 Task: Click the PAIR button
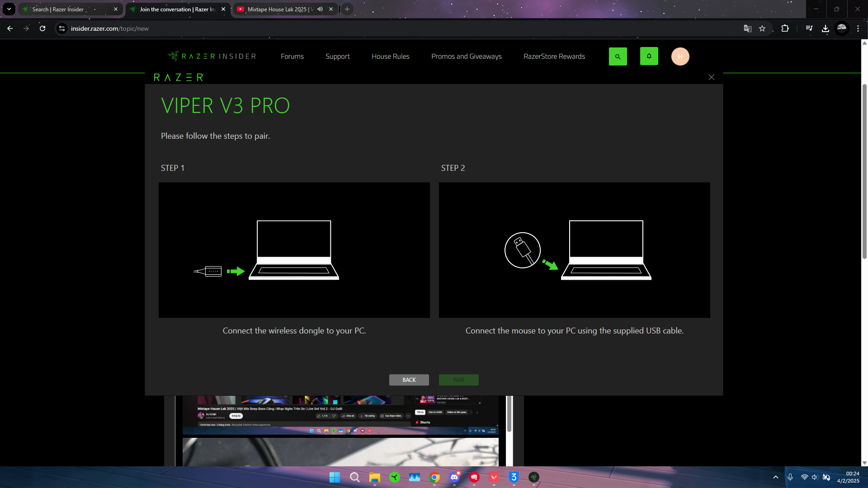click(459, 380)
